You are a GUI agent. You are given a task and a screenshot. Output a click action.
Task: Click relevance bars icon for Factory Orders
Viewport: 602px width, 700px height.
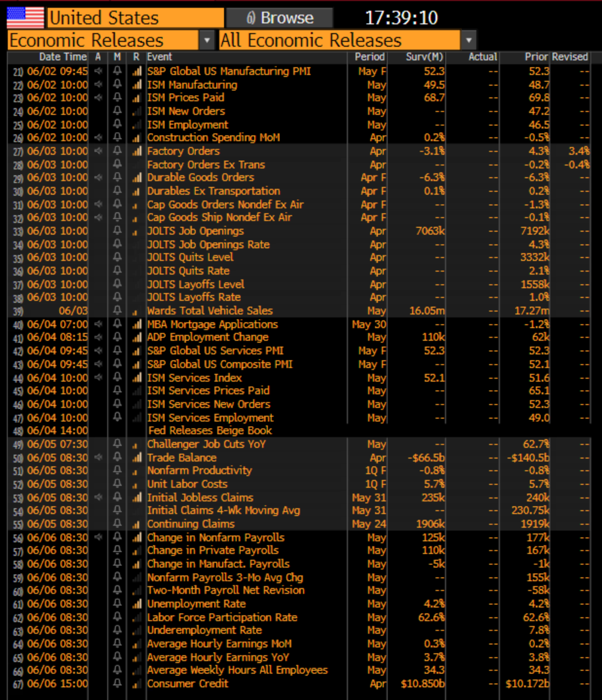pos(137,151)
